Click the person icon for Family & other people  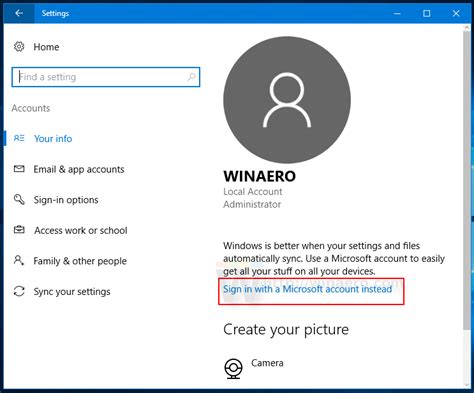point(19,260)
